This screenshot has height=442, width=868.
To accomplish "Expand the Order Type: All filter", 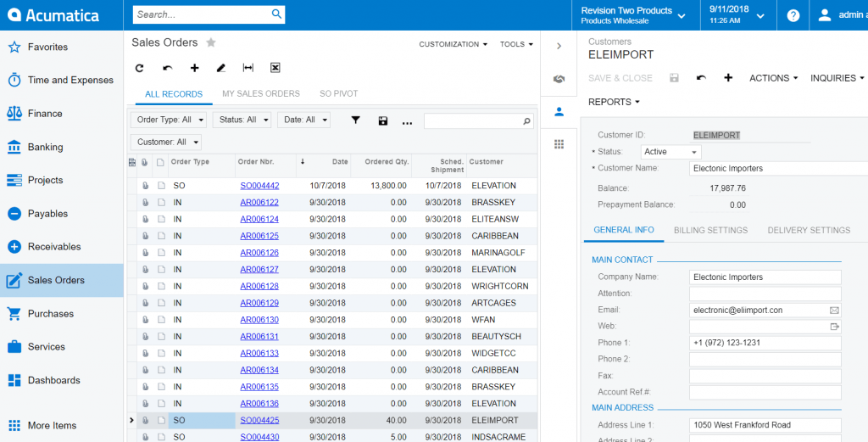I will tap(170, 120).
